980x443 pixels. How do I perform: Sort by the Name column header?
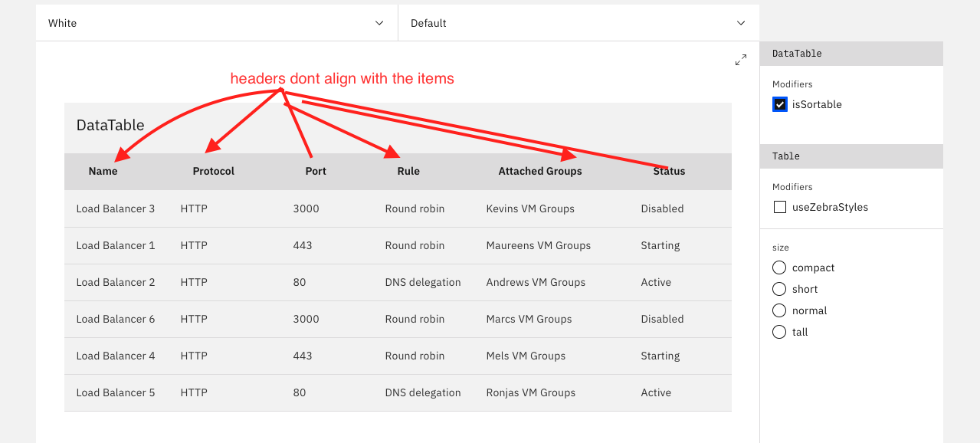click(x=103, y=172)
